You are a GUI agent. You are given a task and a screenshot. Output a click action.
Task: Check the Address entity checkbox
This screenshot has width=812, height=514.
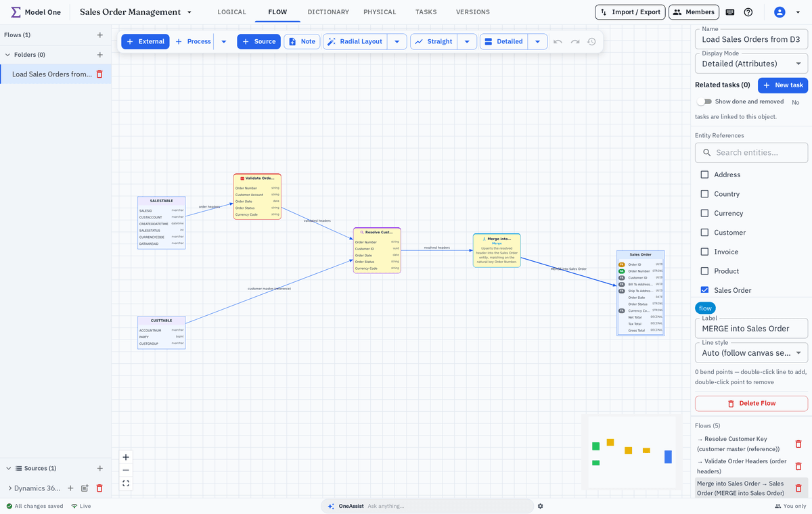coord(704,174)
